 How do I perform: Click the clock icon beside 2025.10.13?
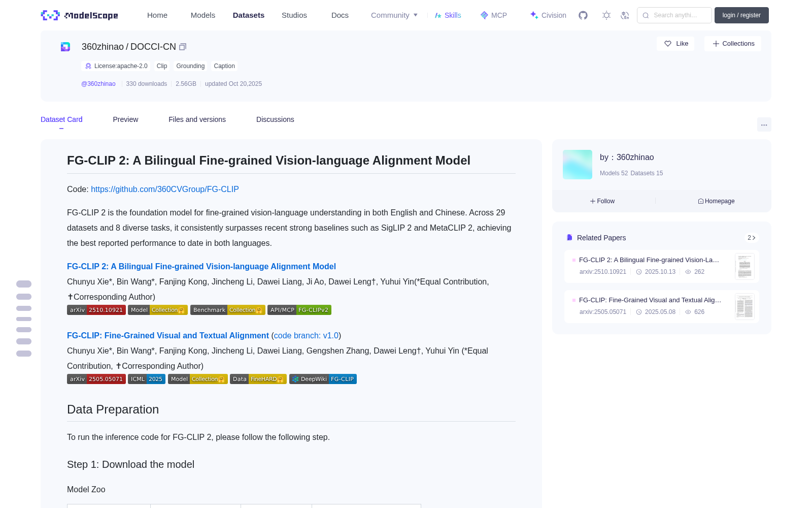(x=639, y=272)
